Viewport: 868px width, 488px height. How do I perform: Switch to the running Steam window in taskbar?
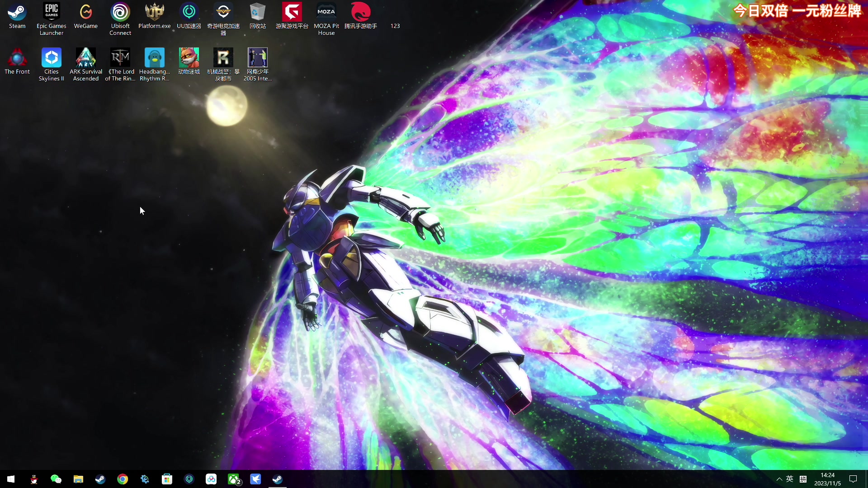tap(278, 479)
